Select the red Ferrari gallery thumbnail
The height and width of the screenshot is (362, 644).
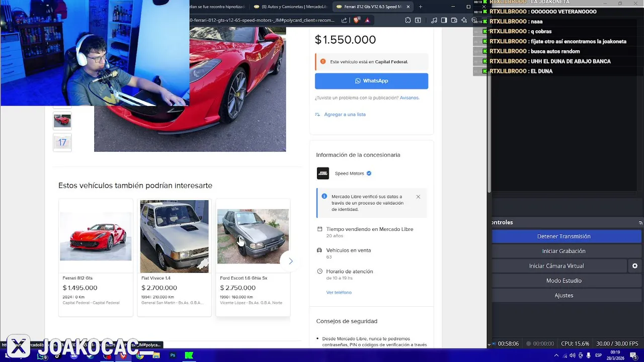tap(62, 121)
